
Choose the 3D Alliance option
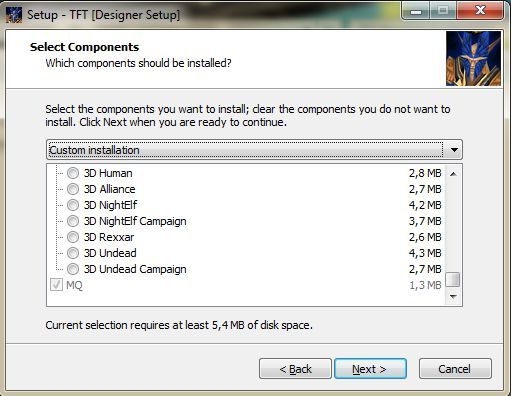(73, 189)
